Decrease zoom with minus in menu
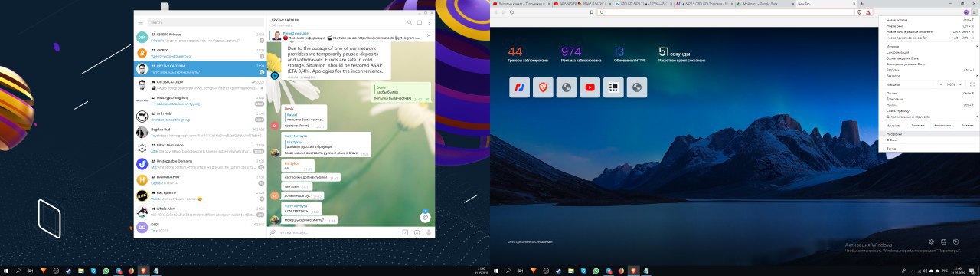 [941, 84]
